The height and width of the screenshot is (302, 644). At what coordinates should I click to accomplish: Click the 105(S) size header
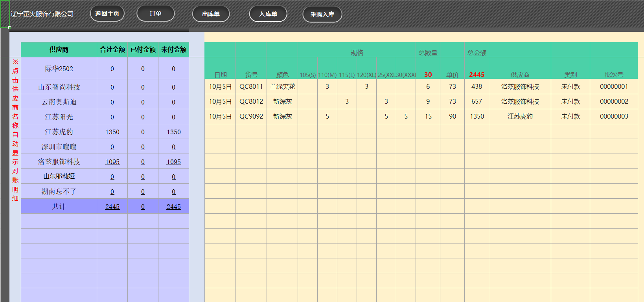307,75
